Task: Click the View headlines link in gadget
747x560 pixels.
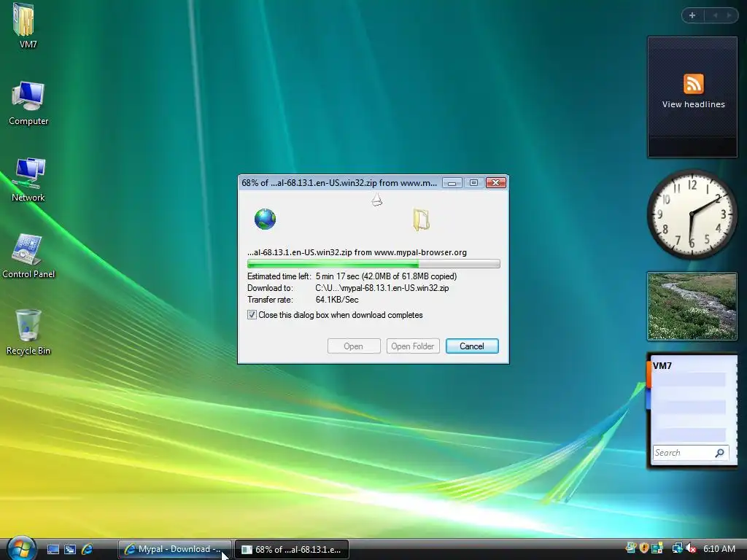Action: (x=693, y=104)
